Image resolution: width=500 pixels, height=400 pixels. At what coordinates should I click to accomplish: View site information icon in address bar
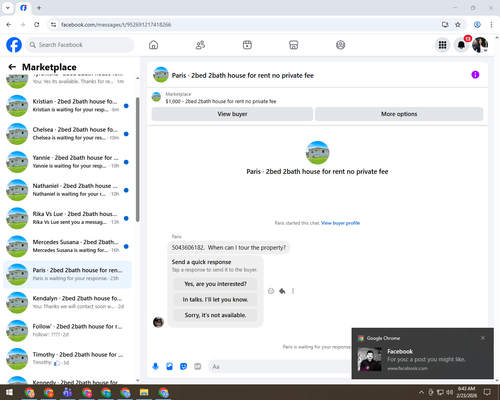coord(53,25)
